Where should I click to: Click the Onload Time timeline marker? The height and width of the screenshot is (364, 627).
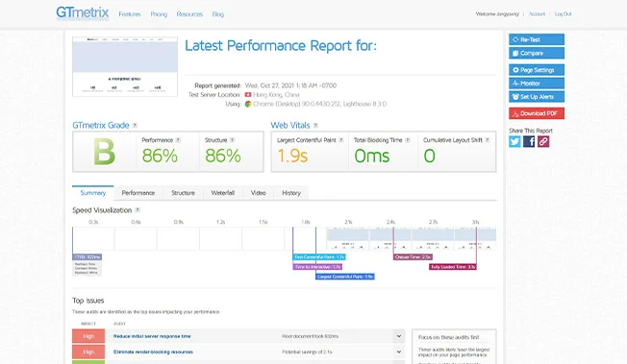(x=413, y=257)
